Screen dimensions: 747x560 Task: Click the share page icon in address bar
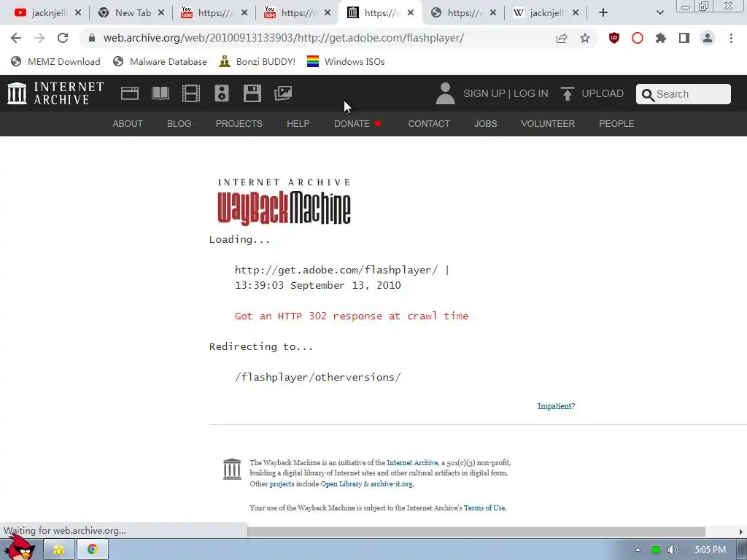(562, 38)
